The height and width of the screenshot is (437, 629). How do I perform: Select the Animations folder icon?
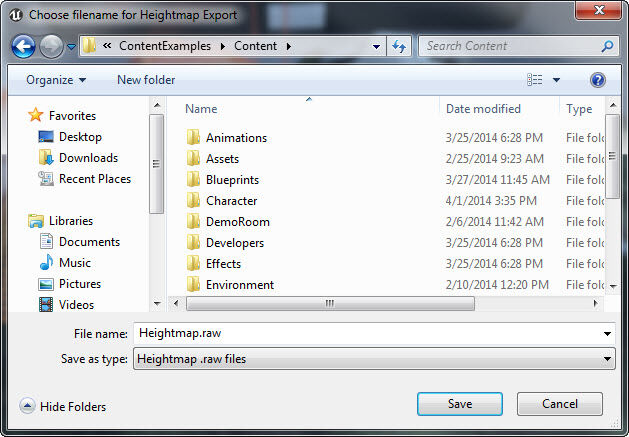(x=193, y=137)
